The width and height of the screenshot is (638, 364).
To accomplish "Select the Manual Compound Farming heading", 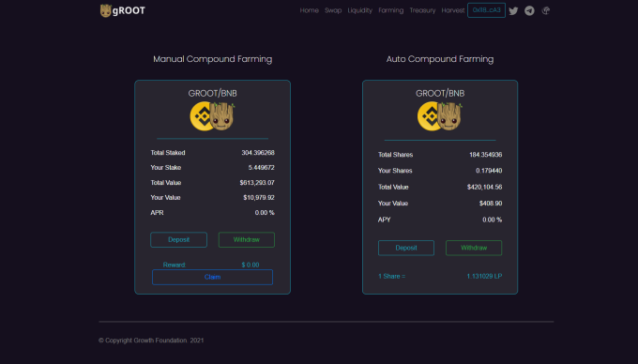I will [x=212, y=59].
